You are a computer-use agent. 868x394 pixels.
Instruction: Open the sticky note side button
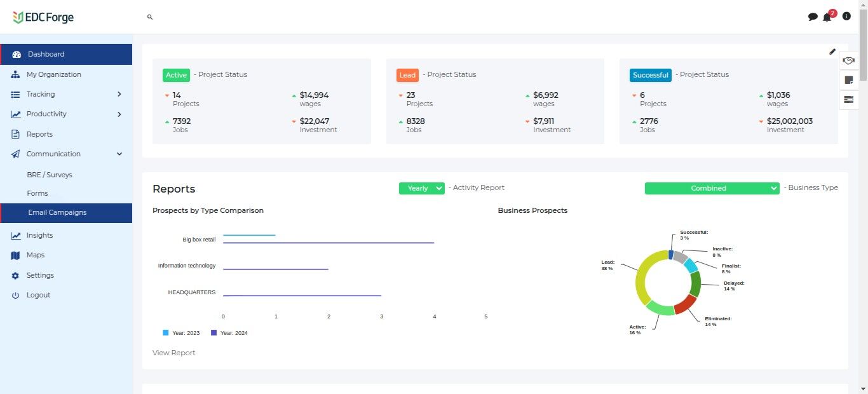tap(848, 80)
